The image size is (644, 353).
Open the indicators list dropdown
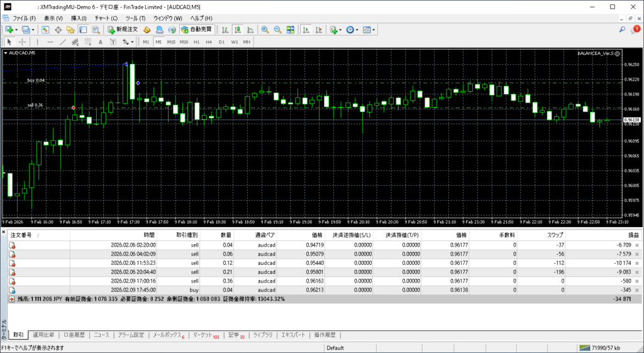(x=340, y=30)
